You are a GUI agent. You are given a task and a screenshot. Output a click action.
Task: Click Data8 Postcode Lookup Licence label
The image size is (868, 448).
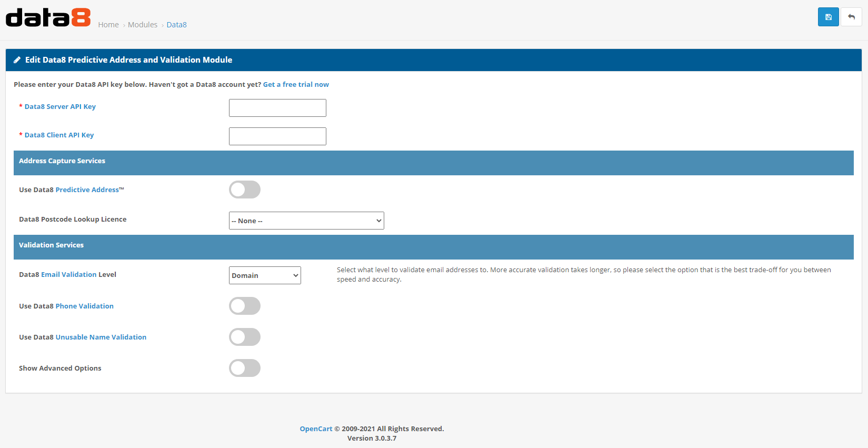pos(73,219)
